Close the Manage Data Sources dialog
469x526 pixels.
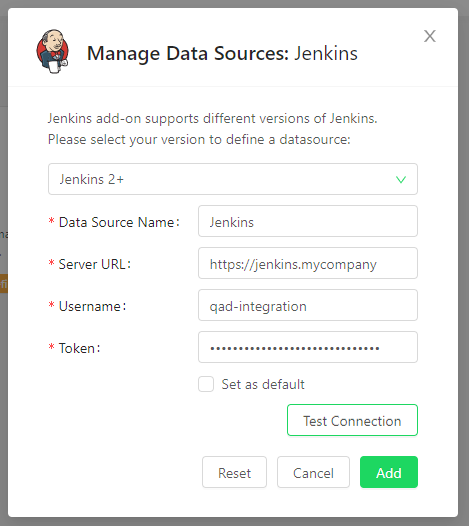pos(429,36)
